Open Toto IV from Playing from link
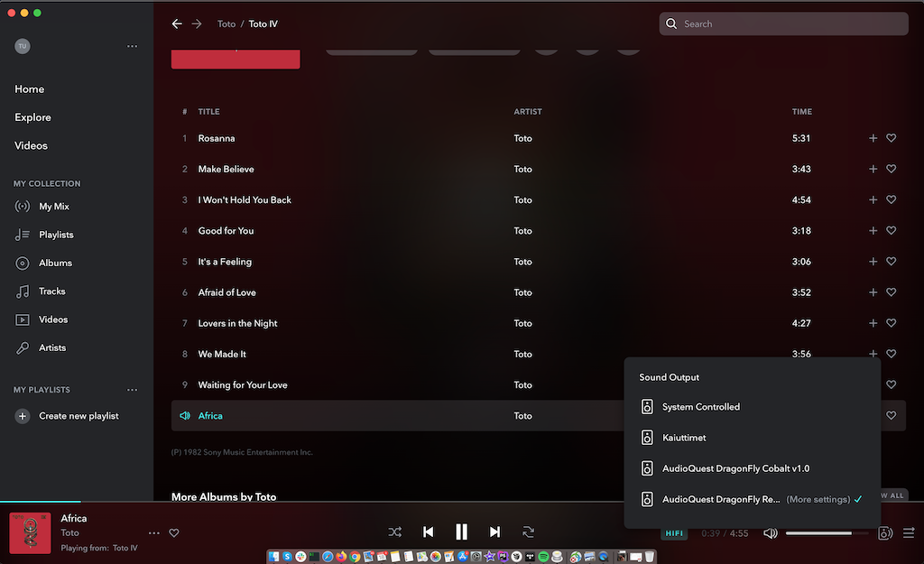This screenshot has width=924, height=564. point(125,548)
